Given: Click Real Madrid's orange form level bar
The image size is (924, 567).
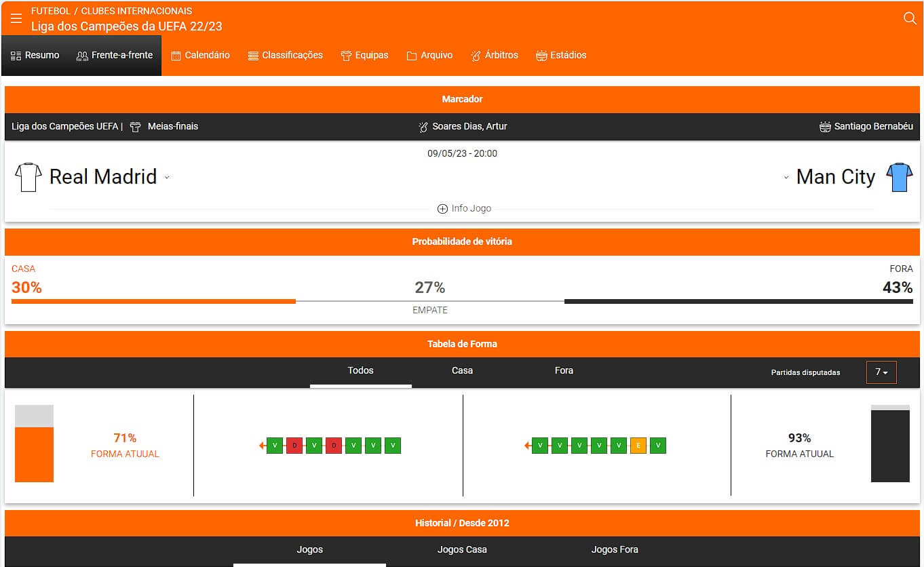Looking at the screenshot, I should coord(34,454).
